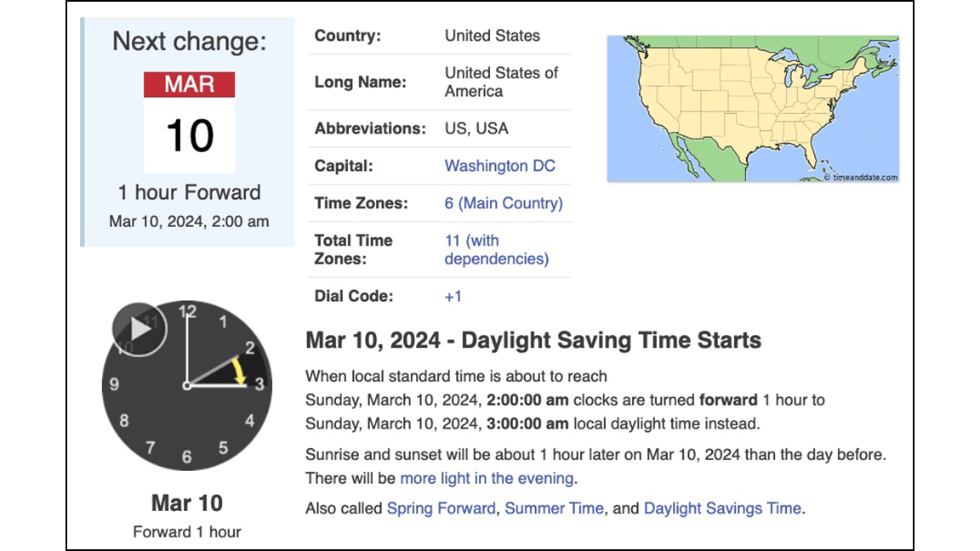This screenshot has width=980, height=551.
Task: Click the United States map image
Action: tap(752, 106)
